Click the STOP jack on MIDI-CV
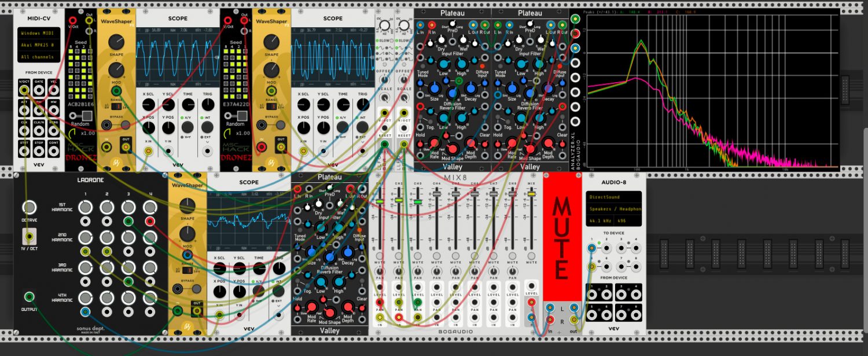This screenshot has height=356, width=868. [x=38, y=151]
